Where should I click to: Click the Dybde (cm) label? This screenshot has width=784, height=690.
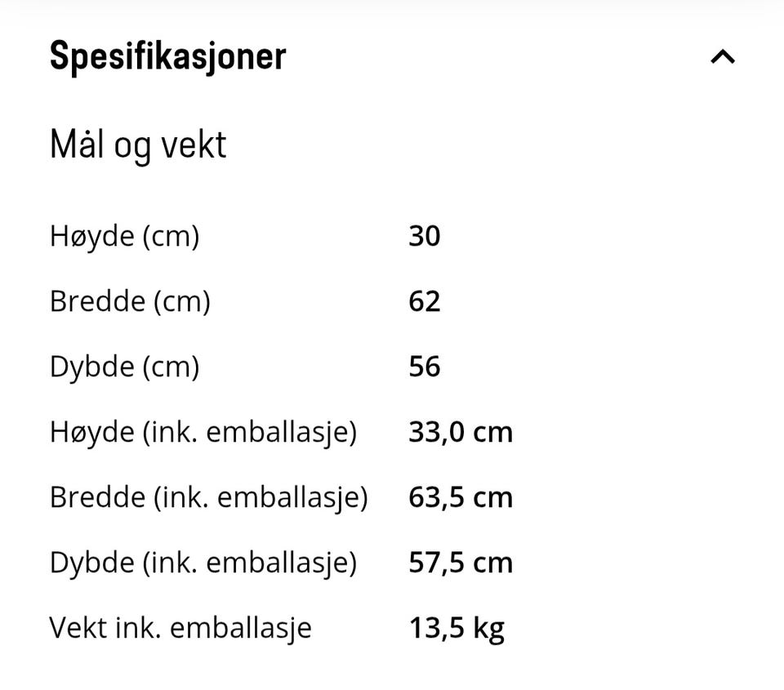tap(124, 367)
